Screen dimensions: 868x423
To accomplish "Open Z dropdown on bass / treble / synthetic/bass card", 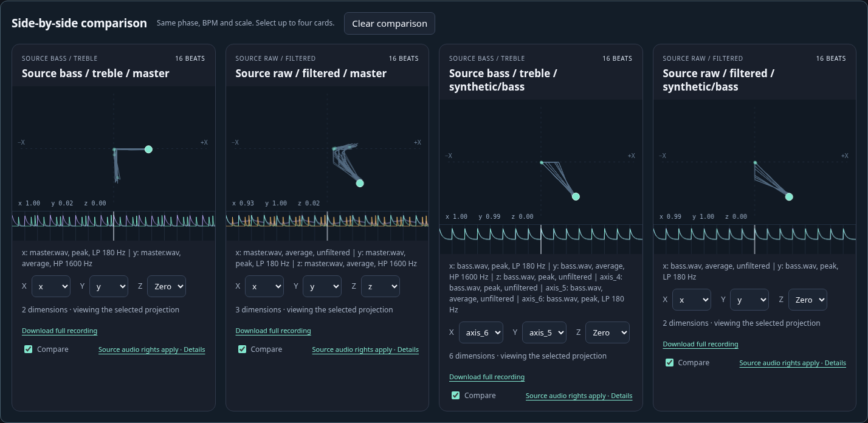I will [607, 332].
